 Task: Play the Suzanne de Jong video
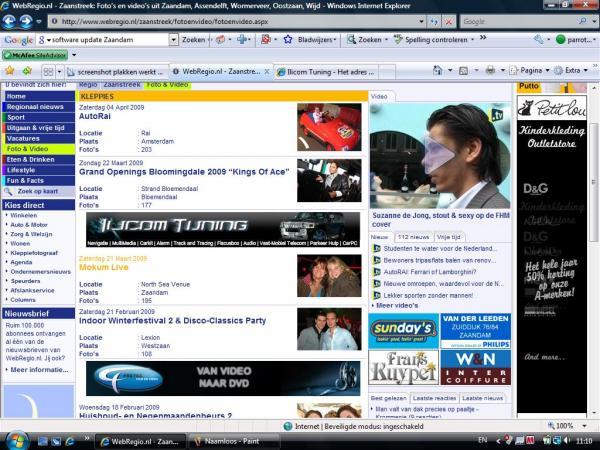[439, 155]
